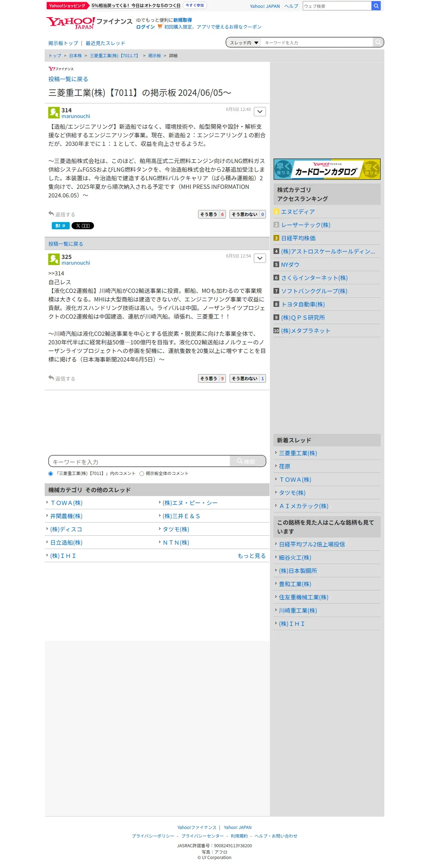Expand the options chevron on post 325

(260, 258)
